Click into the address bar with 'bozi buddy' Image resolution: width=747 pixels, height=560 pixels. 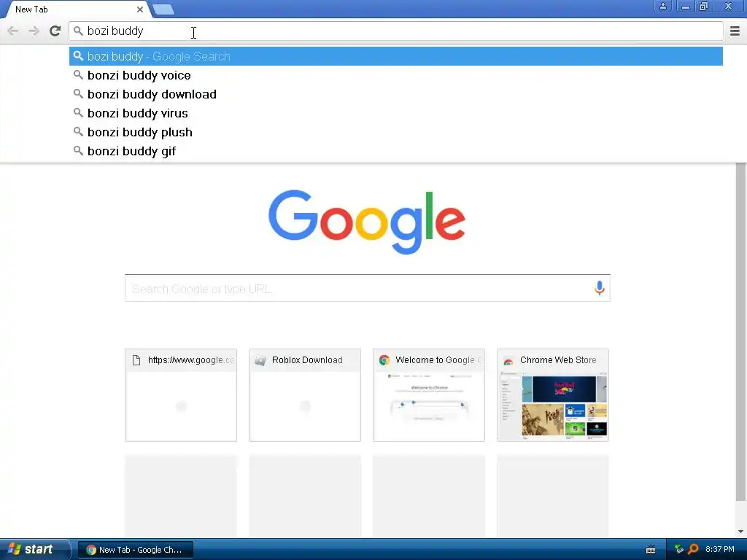396,31
